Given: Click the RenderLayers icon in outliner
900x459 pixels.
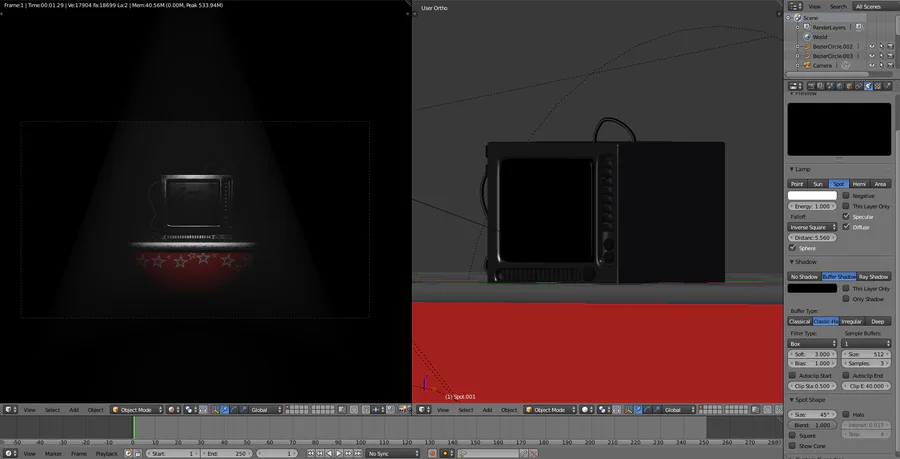Looking at the screenshot, I should click(x=807, y=27).
